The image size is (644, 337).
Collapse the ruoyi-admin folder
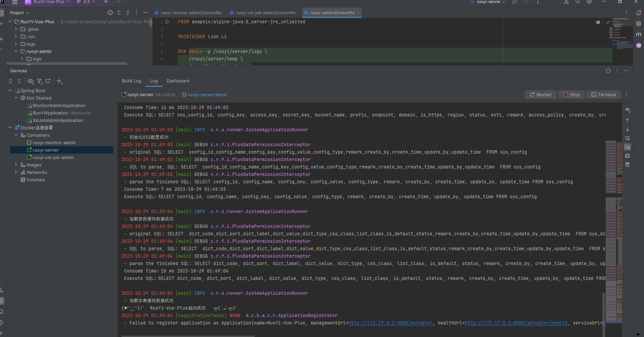click(16, 51)
